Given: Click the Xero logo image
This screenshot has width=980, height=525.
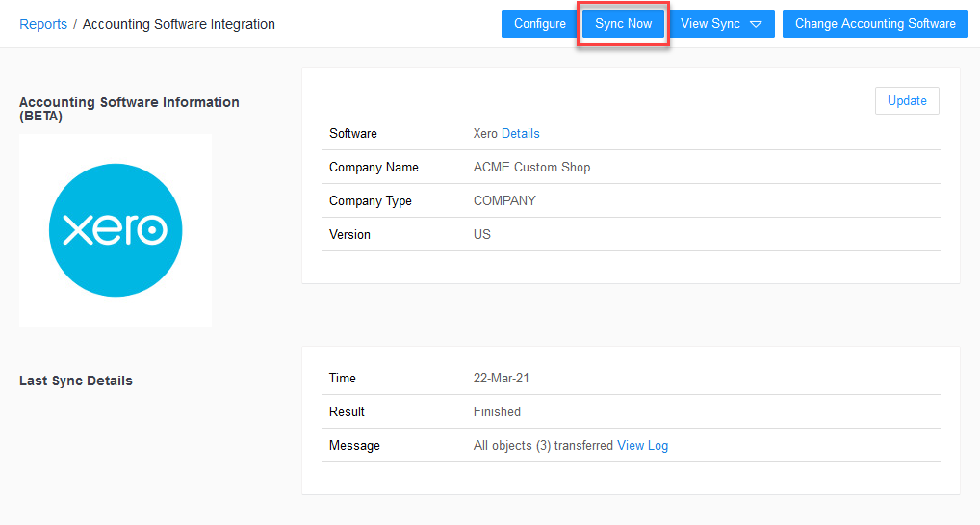Looking at the screenshot, I should click(116, 230).
